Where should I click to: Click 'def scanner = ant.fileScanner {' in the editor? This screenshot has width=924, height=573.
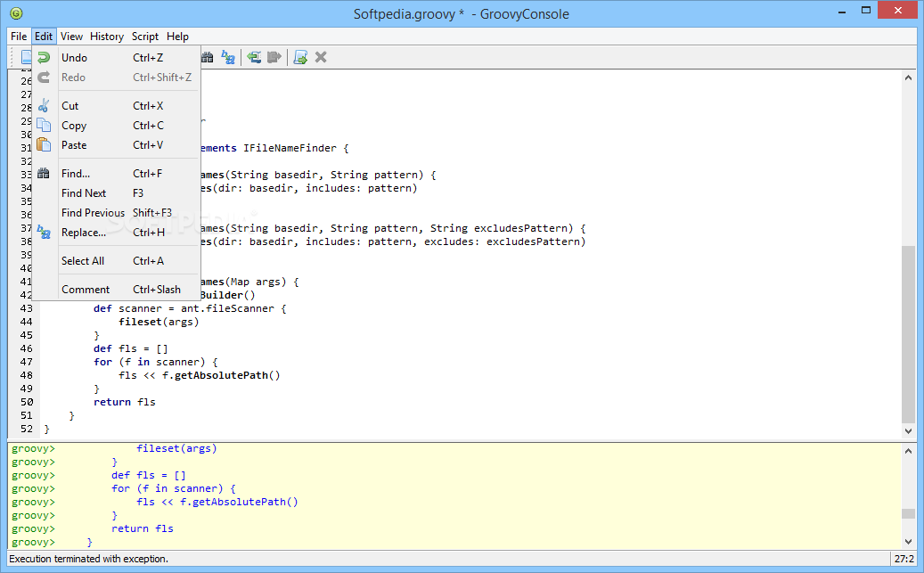coord(190,308)
